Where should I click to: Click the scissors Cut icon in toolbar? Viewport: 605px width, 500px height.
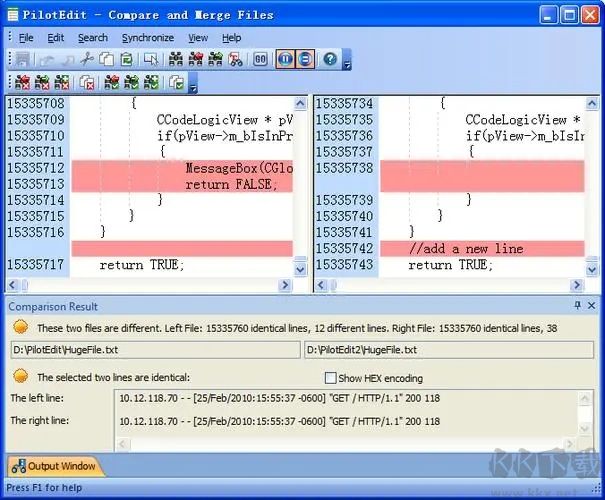click(x=87, y=60)
